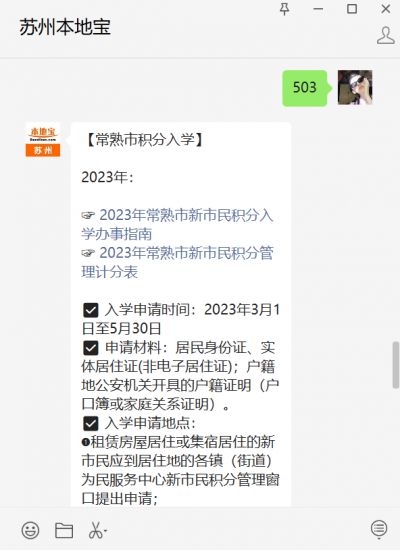Maximize the chat window
Screen dimensions: 400x550
tap(352, 9)
